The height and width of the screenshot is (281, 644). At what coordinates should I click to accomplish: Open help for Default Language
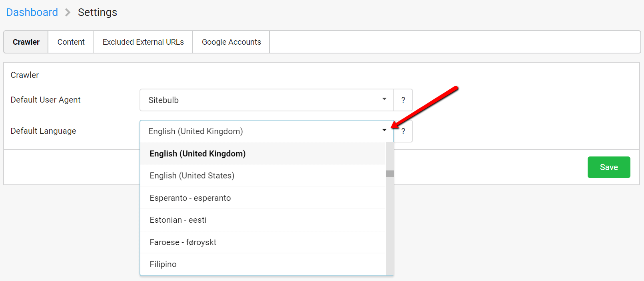[x=403, y=131]
